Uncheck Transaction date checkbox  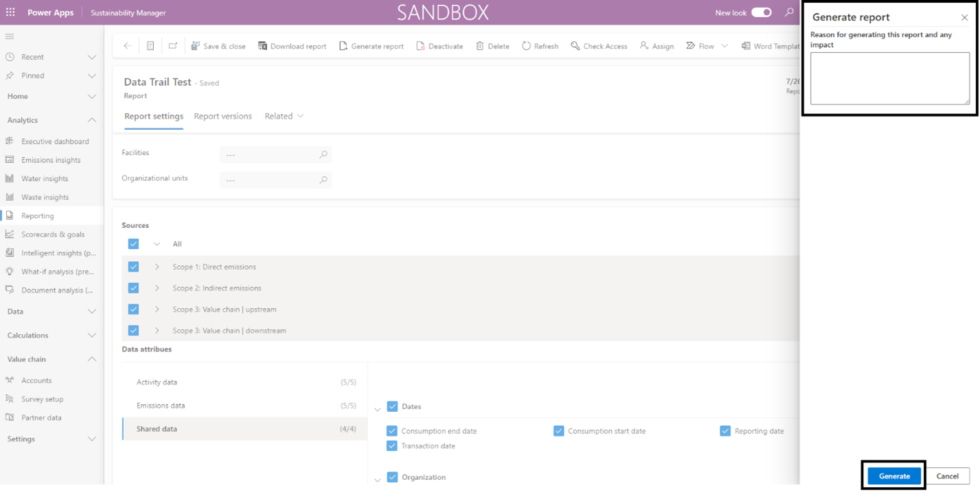[x=391, y=446]
